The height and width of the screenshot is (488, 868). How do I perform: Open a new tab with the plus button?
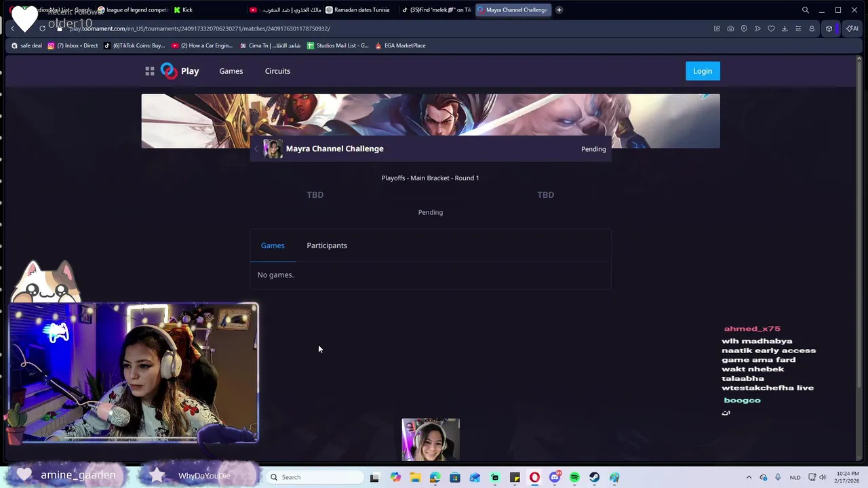pos(559,10)
